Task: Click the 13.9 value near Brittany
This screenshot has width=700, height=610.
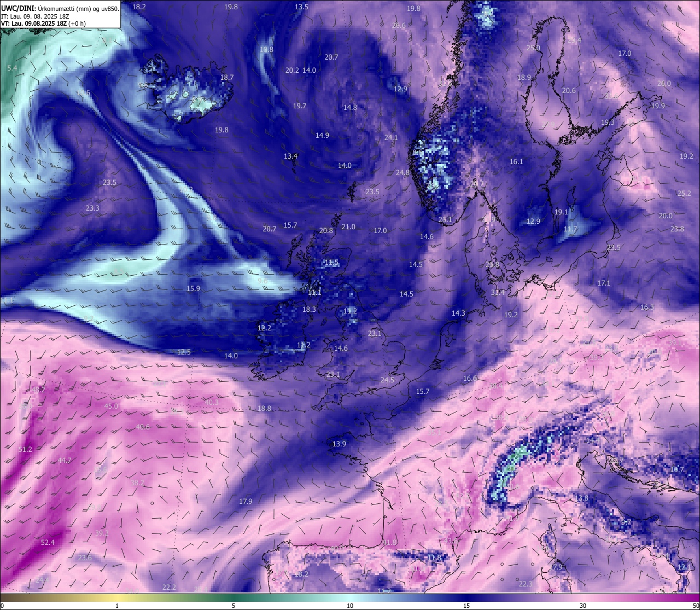Action: click(339, 444)
